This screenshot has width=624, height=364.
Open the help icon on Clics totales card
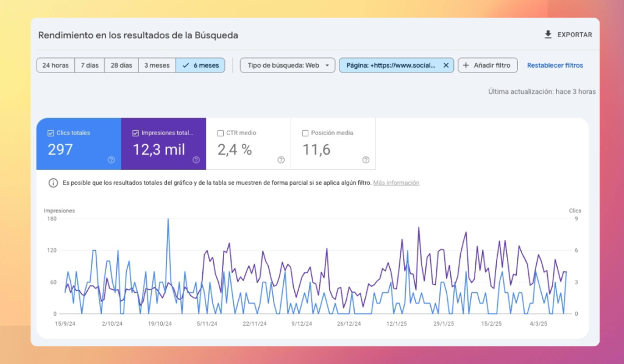click(x=111, y=159)
